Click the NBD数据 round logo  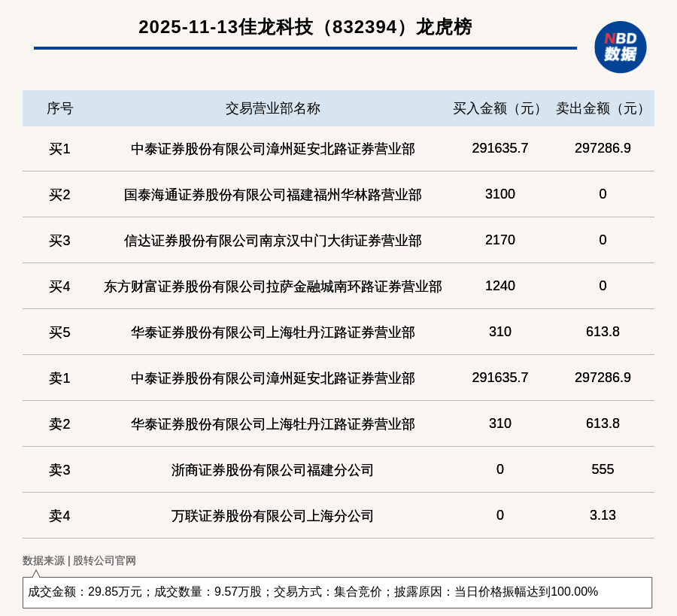click(620, 47)
